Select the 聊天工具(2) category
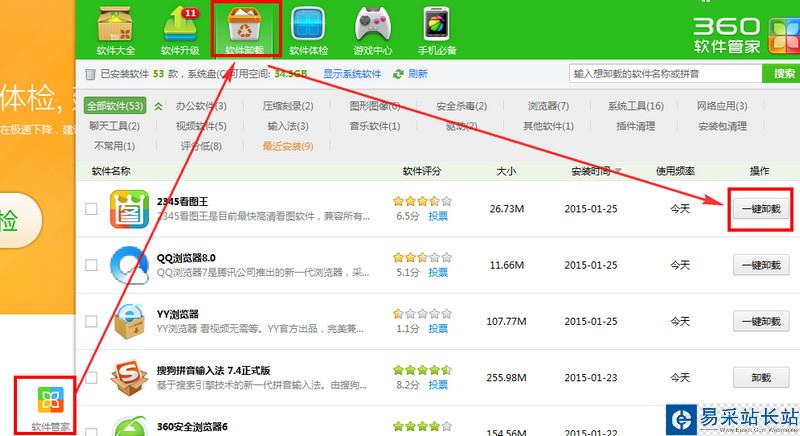Viewport: 800px width, 436px height. [114, 126]
